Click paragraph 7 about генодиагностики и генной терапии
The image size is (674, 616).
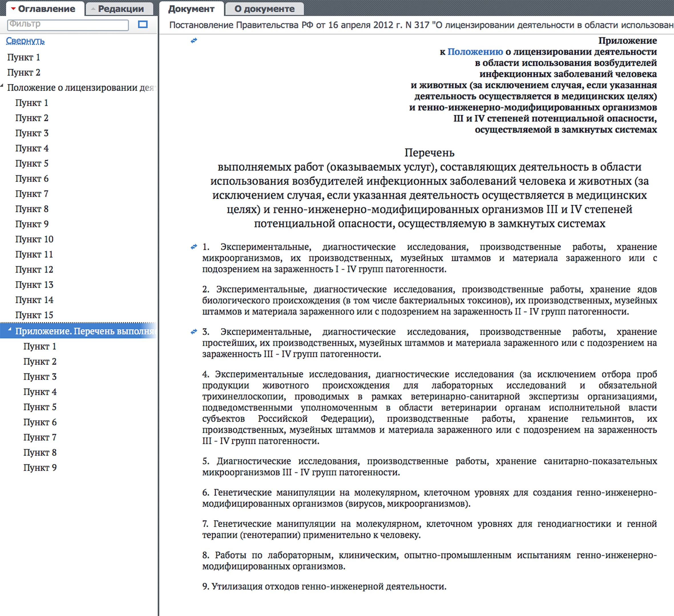point(430,530)
